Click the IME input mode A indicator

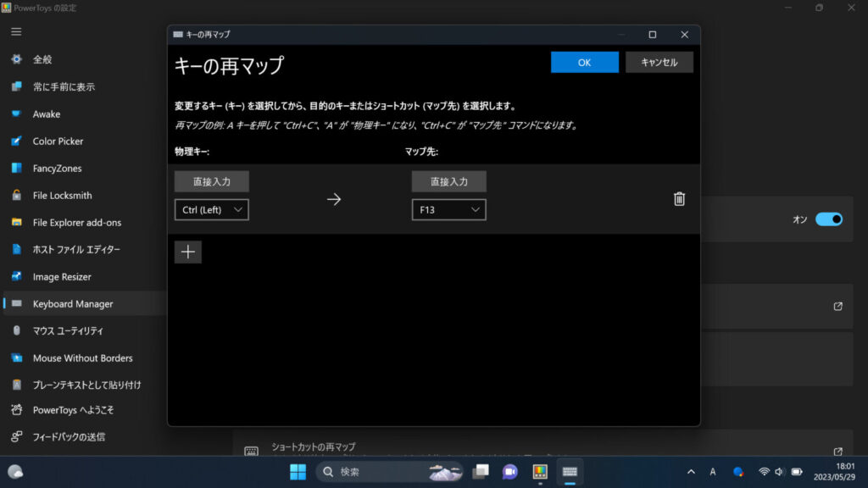click(712, 472)
